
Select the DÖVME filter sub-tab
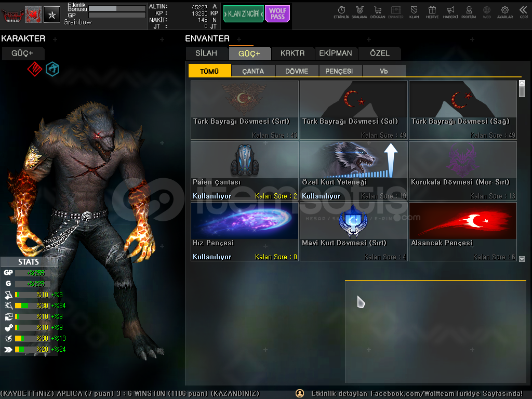297,71
